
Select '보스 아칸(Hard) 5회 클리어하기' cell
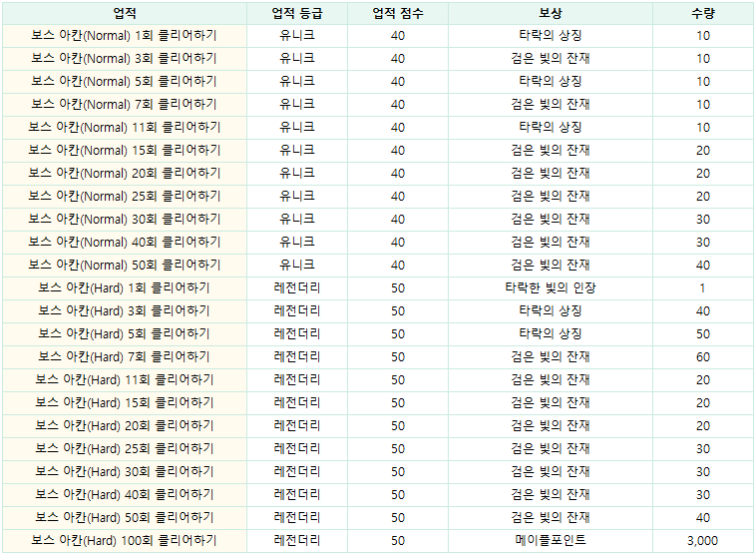pos(125,334)
